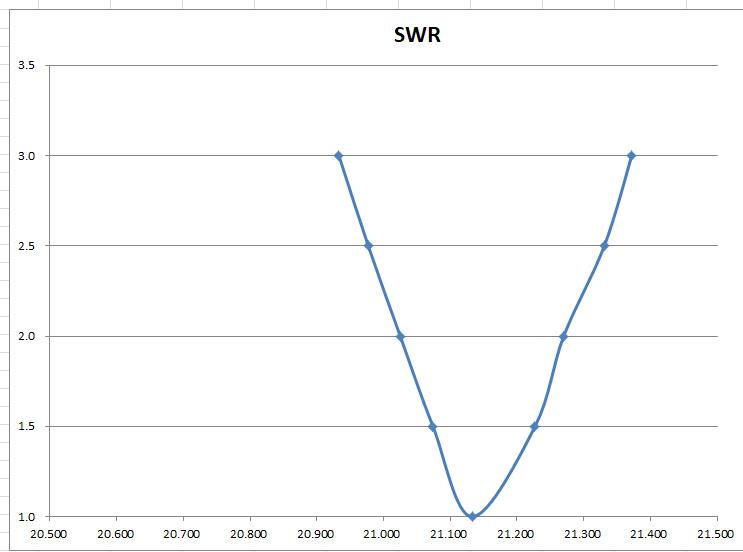This screenshot has width=743, height=552.
Task: Select the 20.600 horizontal axis label
Action: [x=116, y=535]
